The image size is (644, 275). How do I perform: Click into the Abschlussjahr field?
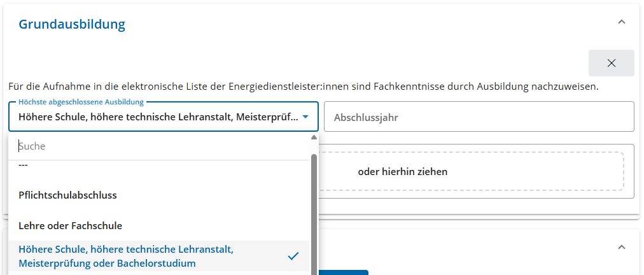479,117
